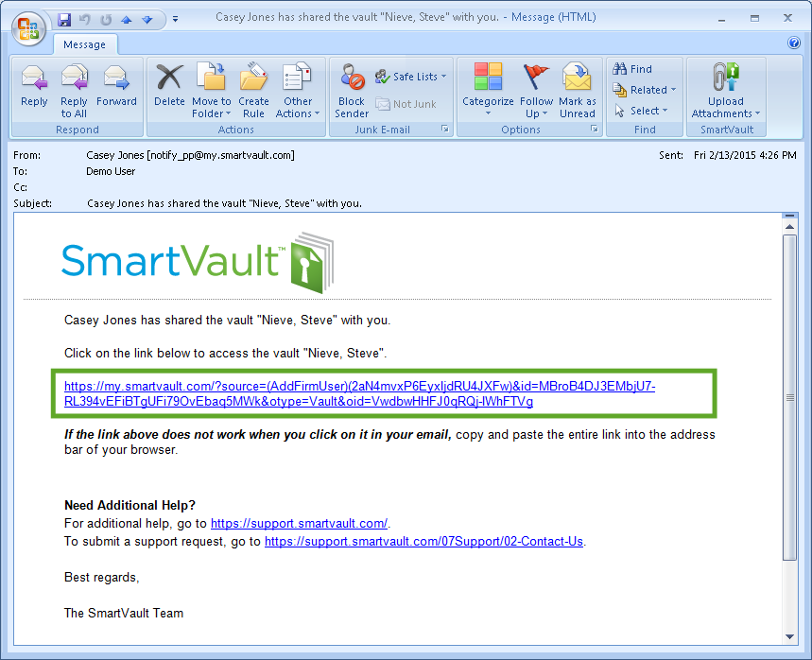
Task: Save the message using the floppy disk icon
Action: (x=64, y=20)
